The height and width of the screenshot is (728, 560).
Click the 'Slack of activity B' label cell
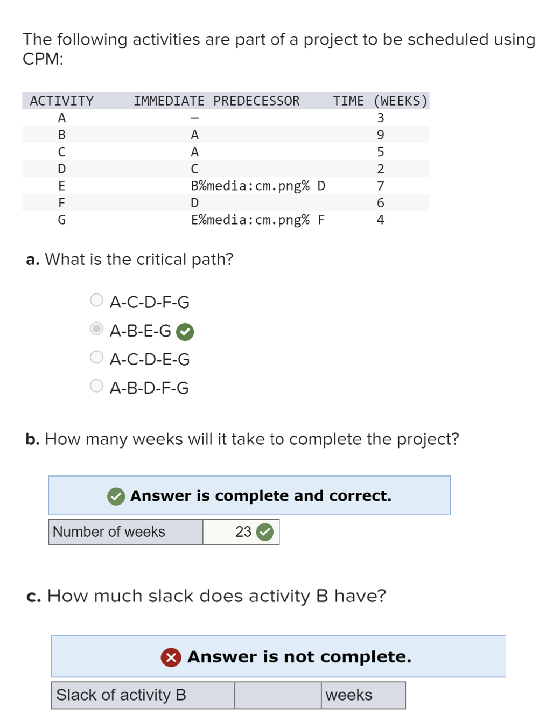(142, 695)
